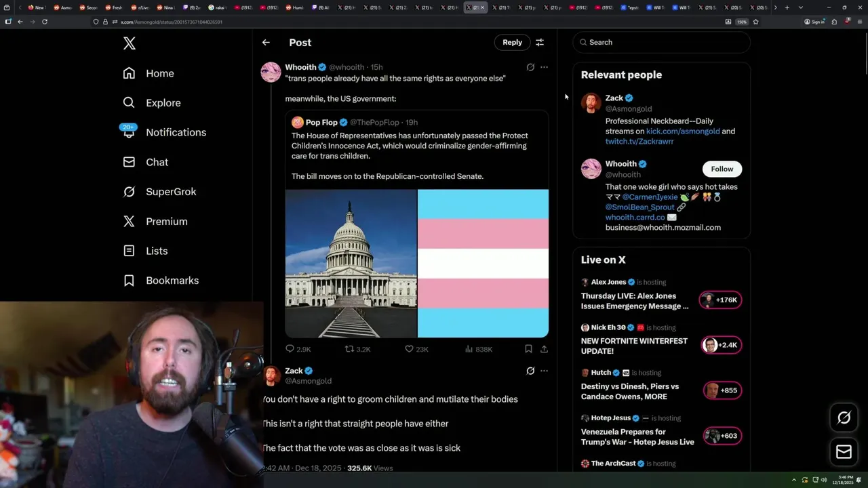Click Grok icon on Zack's reply
This screenshot has height=488, width=868.
click(530, 371)
